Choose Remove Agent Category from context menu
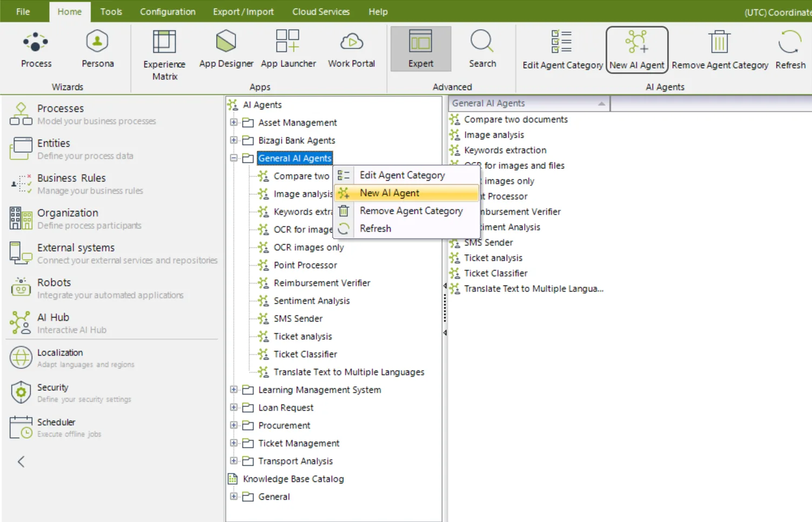 pyautogui.click(x=407, y=211)
